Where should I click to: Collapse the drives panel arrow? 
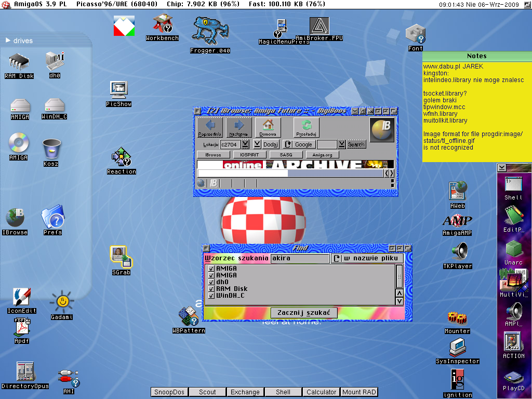click(x=8, y=41)
